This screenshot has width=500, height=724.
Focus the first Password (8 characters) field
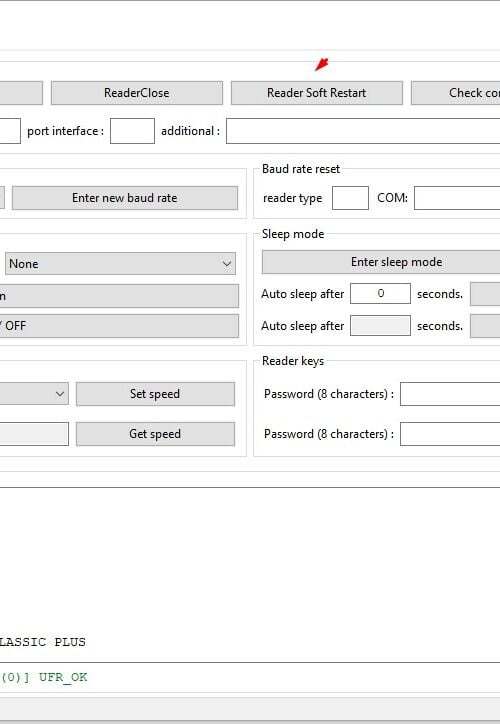(x=450, y=394)
